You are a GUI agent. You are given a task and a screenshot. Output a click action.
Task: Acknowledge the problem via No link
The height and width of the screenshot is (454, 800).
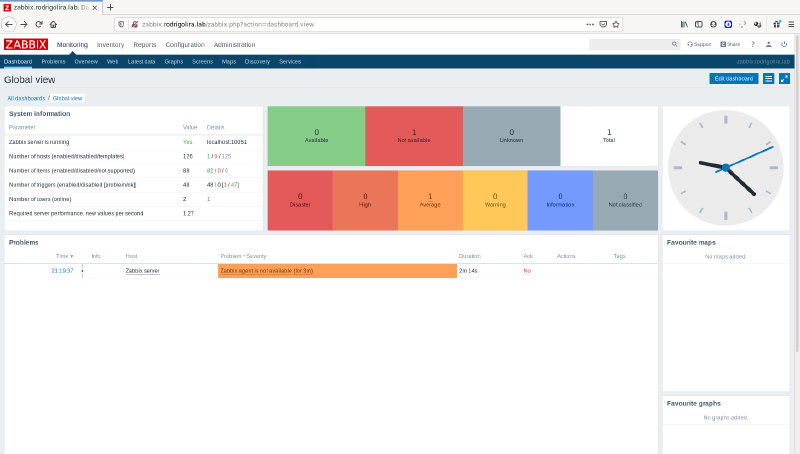(x=527, y=271)
